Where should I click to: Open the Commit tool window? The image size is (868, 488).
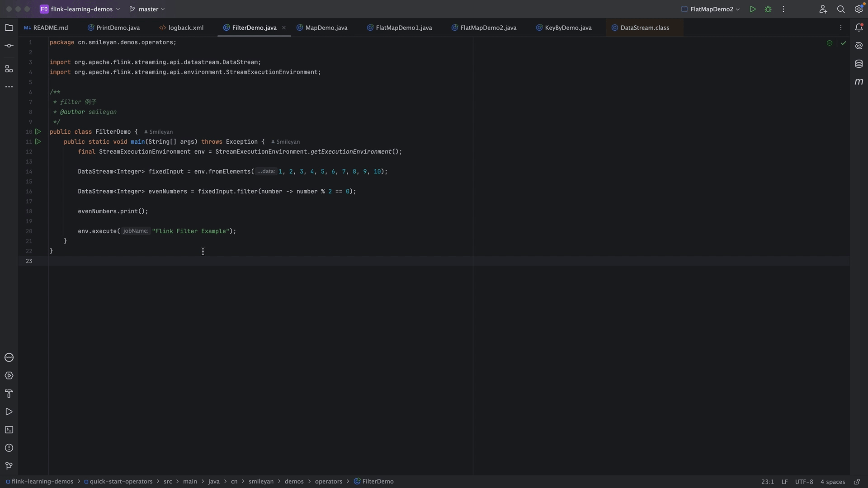[x=9, y=46]
